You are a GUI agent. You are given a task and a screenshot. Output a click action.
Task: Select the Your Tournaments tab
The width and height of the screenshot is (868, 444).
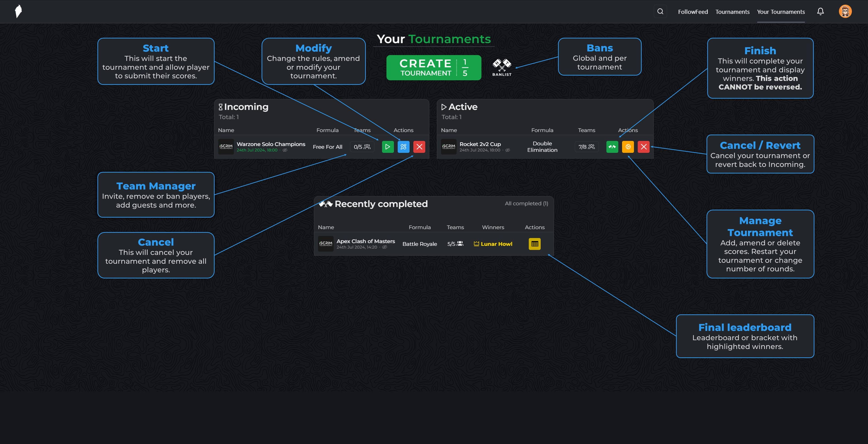(781, 12)
